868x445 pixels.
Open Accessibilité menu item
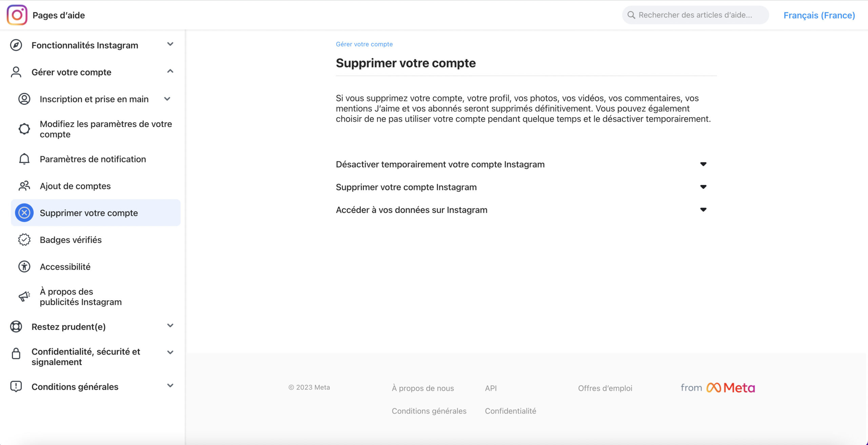(x=65, y=266)
